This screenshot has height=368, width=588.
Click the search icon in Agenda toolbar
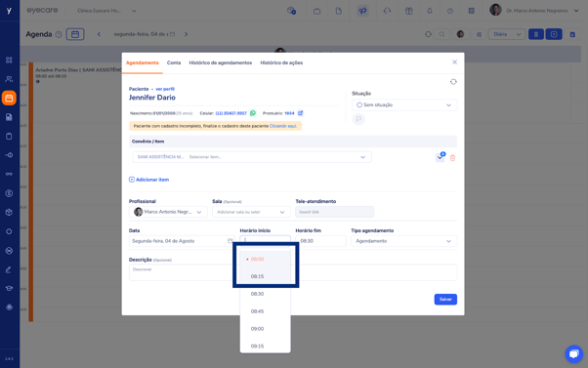441,34
